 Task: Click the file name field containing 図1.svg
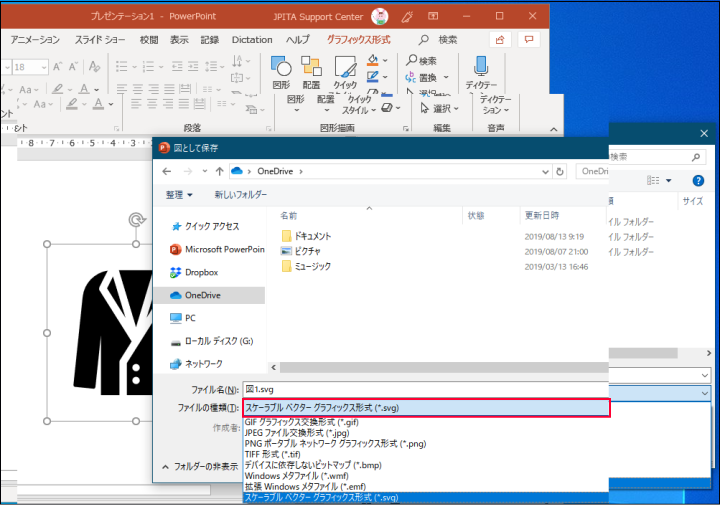pyautogui.click(x=425, y=389)
